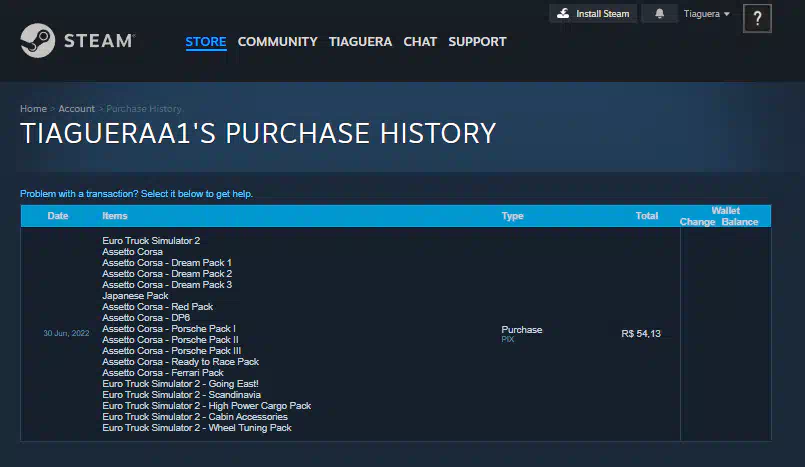The width and height of the screenshot is (805, 467).
Task: Select the Cabin Accessories item
Action: click(x=195, y=417)
